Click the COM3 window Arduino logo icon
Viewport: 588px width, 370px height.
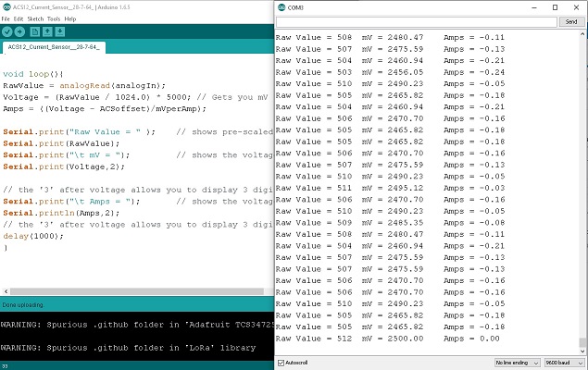pyautogui.click(x=281, y=7)
